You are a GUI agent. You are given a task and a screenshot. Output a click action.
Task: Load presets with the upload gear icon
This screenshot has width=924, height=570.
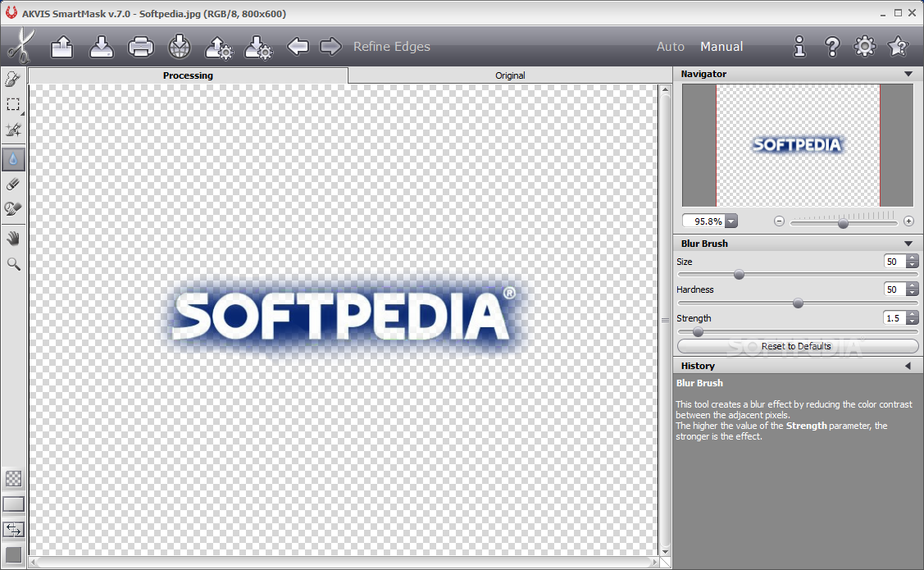pyautogui.click(x=219, y=47)
